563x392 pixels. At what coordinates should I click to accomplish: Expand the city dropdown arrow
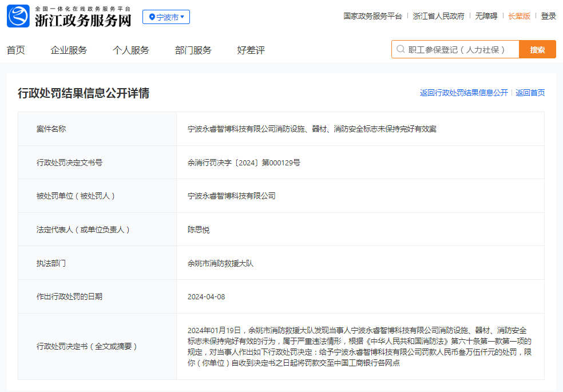click(183, 17)
